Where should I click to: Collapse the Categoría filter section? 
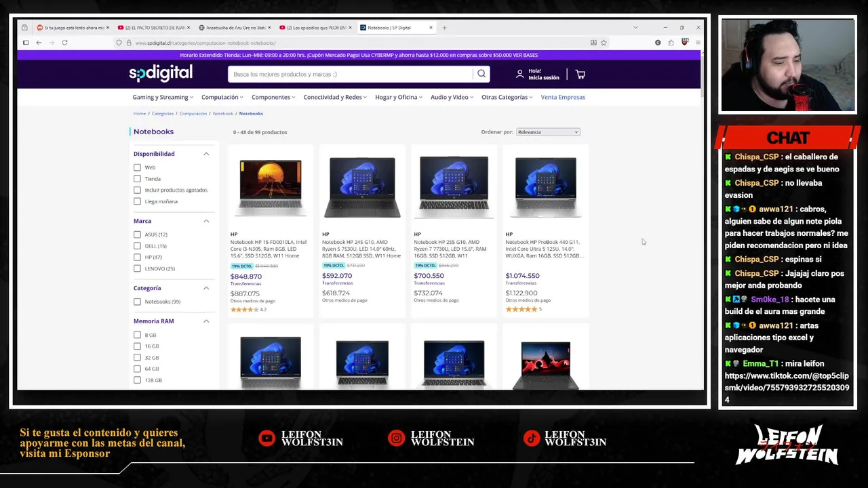pos(206,288)
